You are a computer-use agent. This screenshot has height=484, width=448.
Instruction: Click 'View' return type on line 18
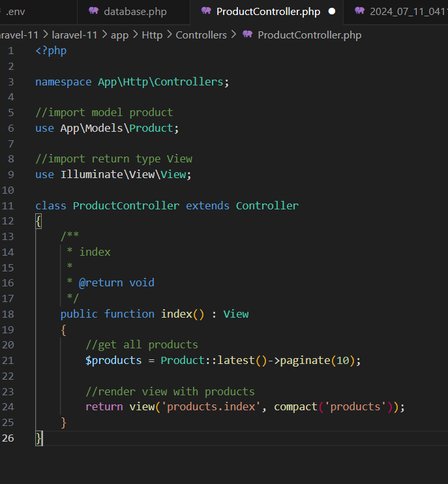(236, 314)
